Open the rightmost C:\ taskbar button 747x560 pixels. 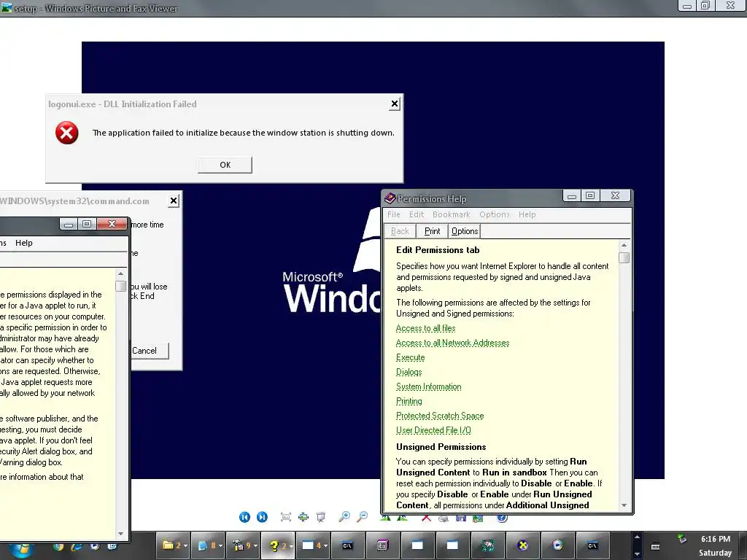tap(592, 545)
